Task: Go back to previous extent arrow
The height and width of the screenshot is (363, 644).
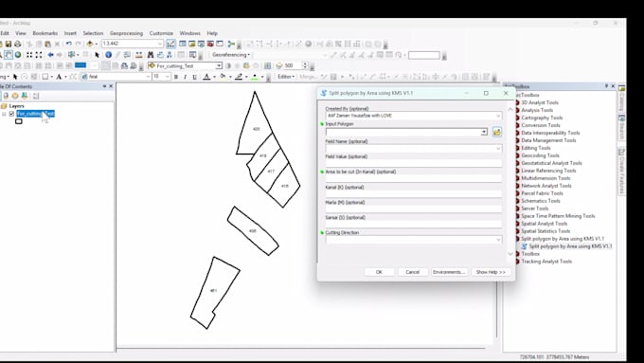Action: (50, 55)
